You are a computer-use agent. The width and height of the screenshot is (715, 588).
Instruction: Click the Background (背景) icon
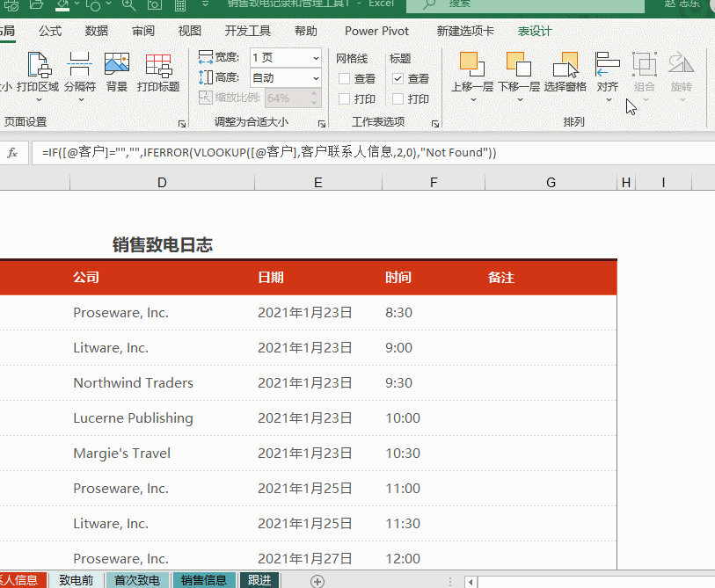pyautogui.click(x=117, y=64)
